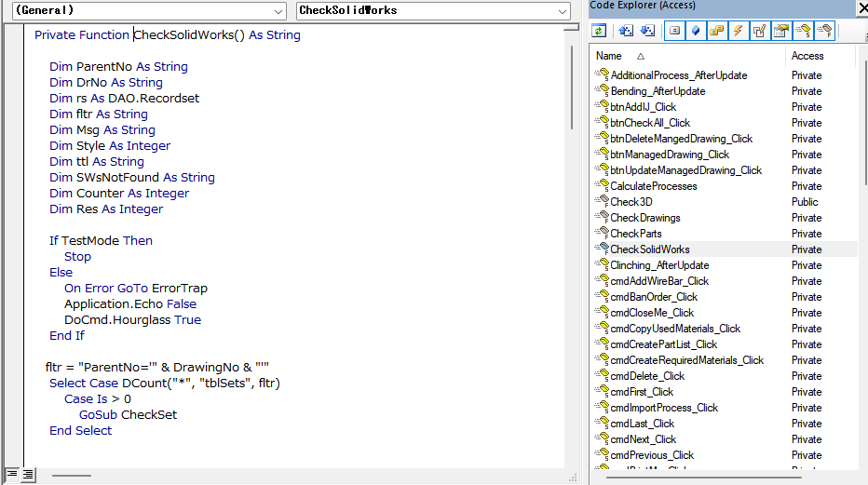Image resolution: width=868 pixels, height=485 pixels.
Task: Click the cmdNext_Click sub icon
Action: click(602, 438)
